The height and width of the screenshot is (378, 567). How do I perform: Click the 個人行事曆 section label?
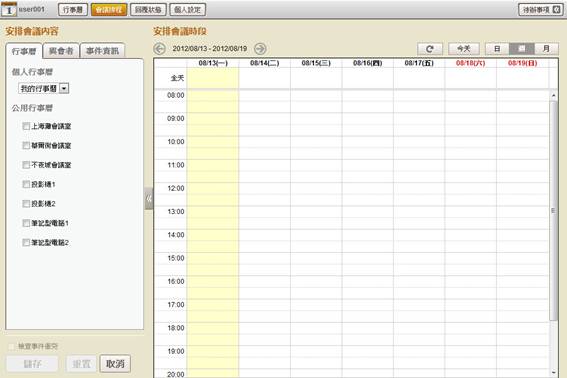(x=32, y=72)
